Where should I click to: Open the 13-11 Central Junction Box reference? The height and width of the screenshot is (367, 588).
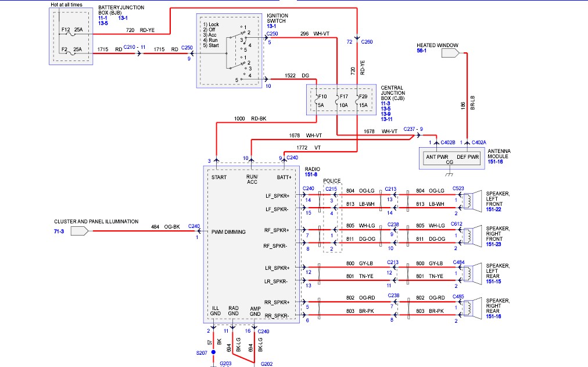pyautogui.click(x=386, y=119)
